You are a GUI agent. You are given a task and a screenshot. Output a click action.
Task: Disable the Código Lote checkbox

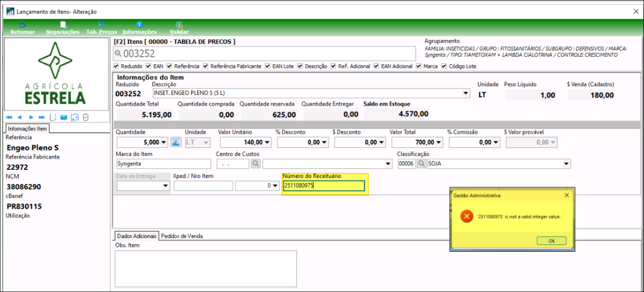coord(444,66)
